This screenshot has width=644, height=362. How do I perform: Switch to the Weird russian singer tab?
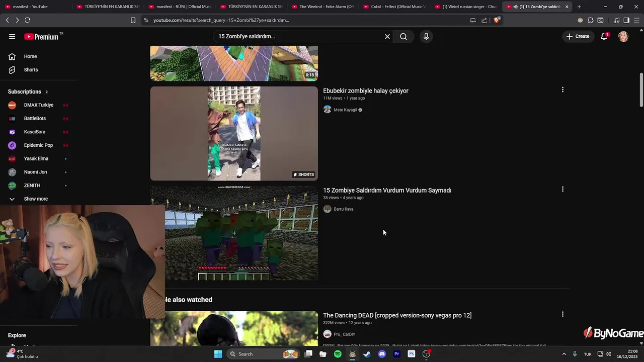pos(466,7)
